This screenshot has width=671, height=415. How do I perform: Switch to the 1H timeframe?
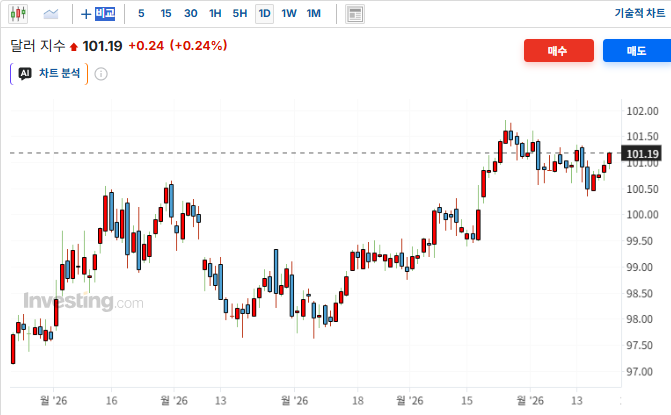coord(215,14)
